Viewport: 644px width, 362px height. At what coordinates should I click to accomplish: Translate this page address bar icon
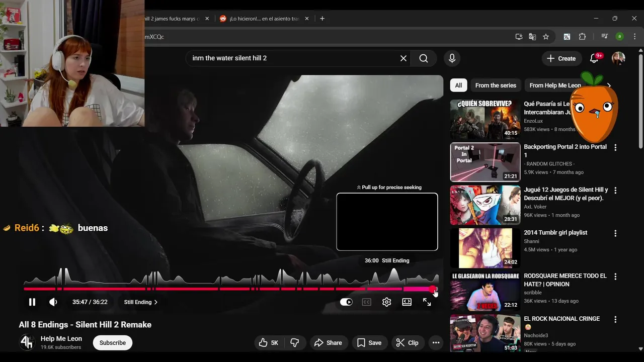click(532, 37)
